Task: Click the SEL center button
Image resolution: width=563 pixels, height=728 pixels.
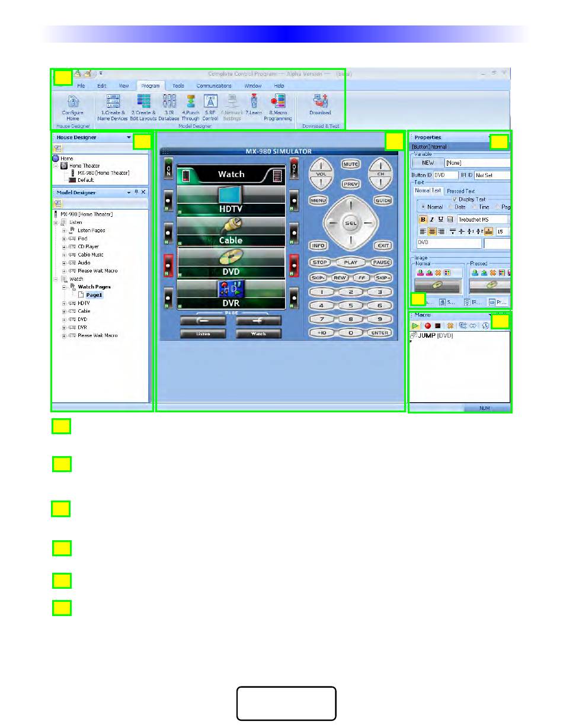Action: click(x=350, y=223)
